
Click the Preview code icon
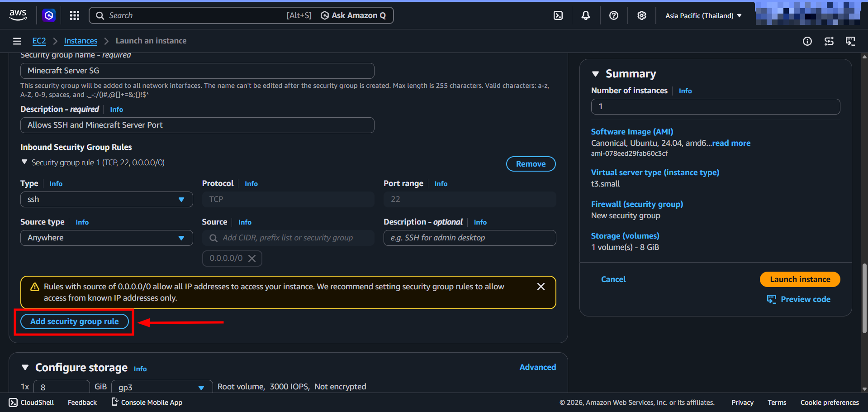(772, 299)
